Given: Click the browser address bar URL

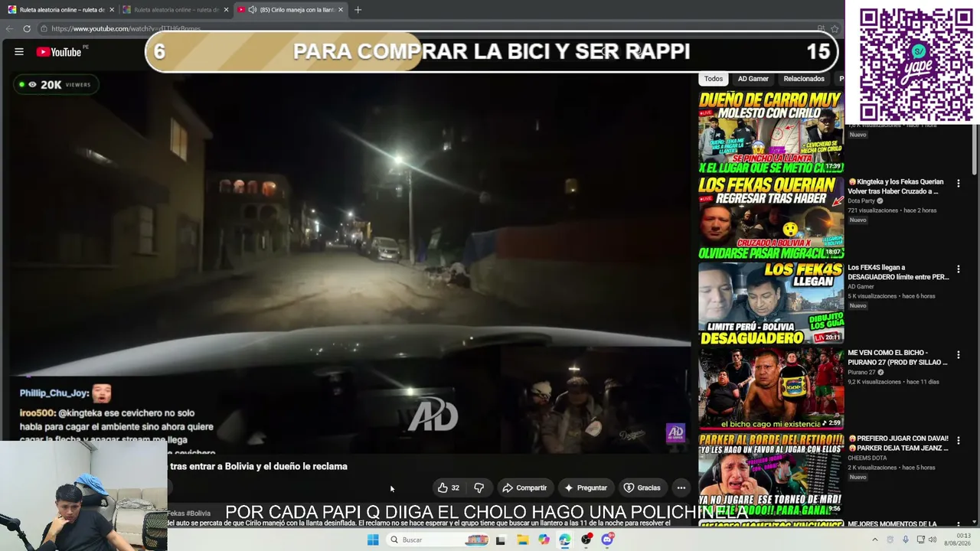Looking at the screenshot, I should (x=126, y=29).
